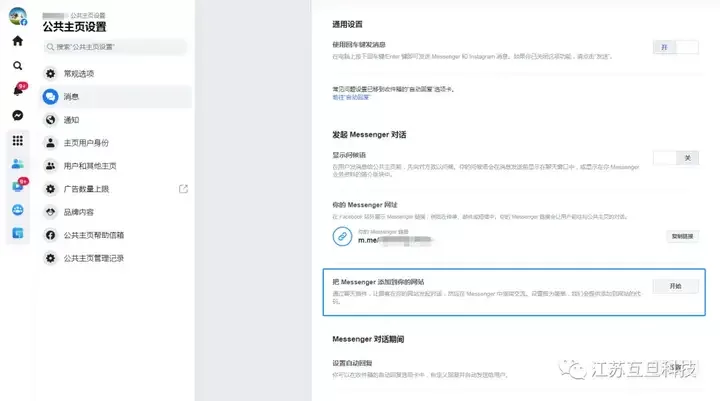Image resolution: width=720 pixels, height=401 pixels.
Task: Click the 复制链接 button
Action: [682, 236]
